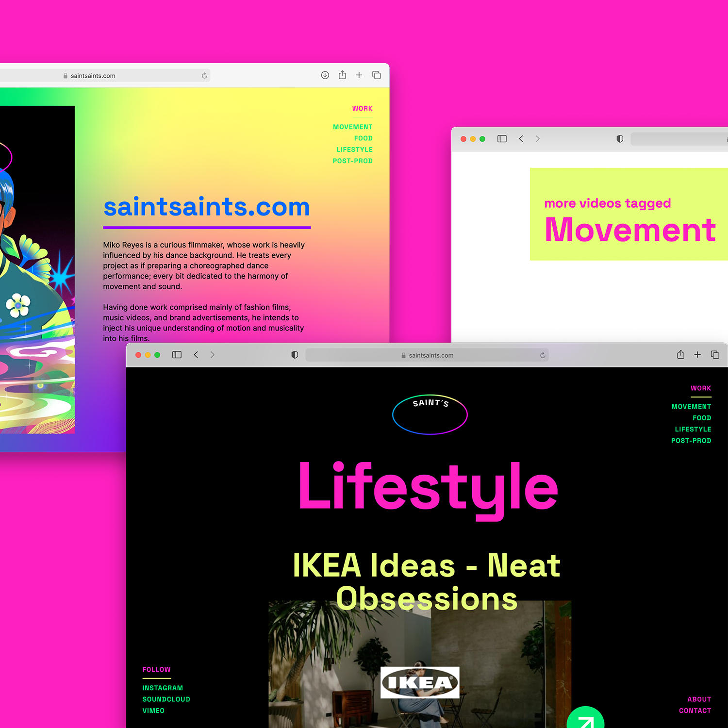Open MOVEMENT link in the black window
This screenshot has width=728, height=728.
[691, 407]
